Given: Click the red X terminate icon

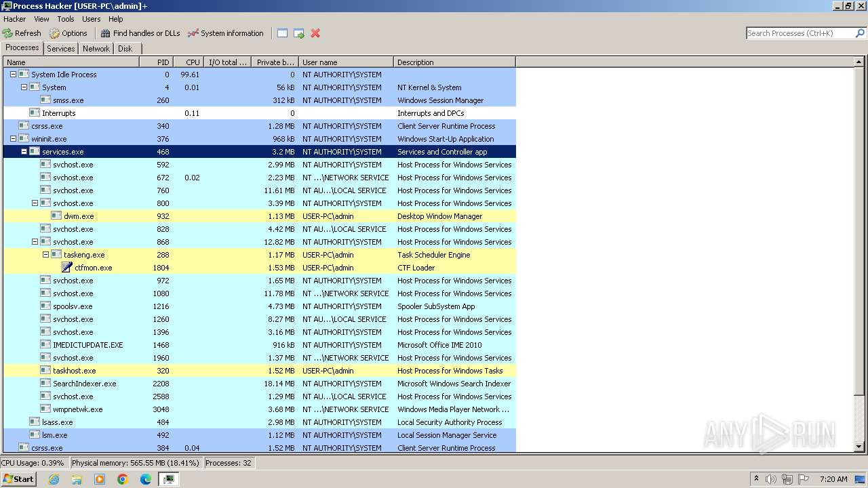Looking at the screenshot, I should coord(315,33).
